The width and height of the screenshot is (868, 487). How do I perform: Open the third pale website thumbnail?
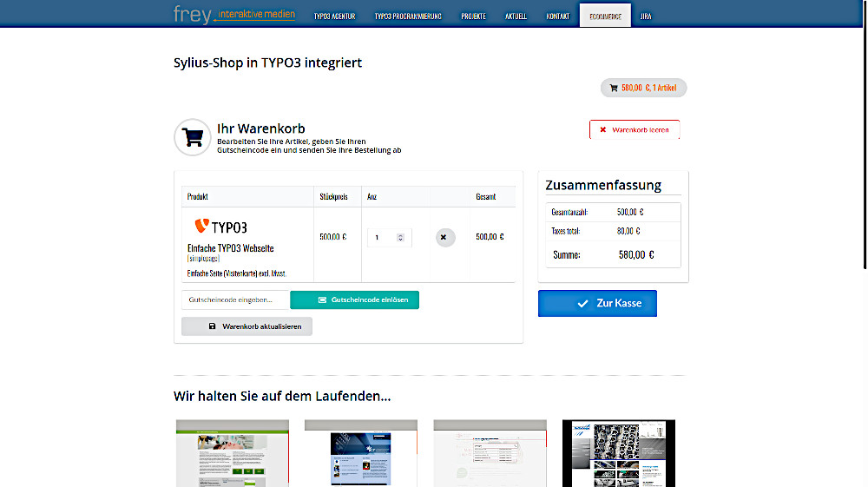pyautogui.click(x=490, y=453)
